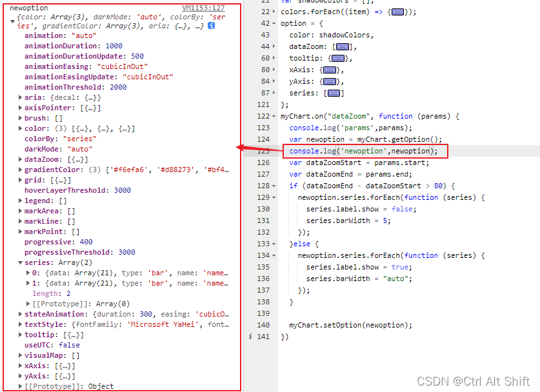The width and height of the screenshot is (540, 392).
Task: Click the colorBy: "series" entry
Action: [x=61, y=139]
